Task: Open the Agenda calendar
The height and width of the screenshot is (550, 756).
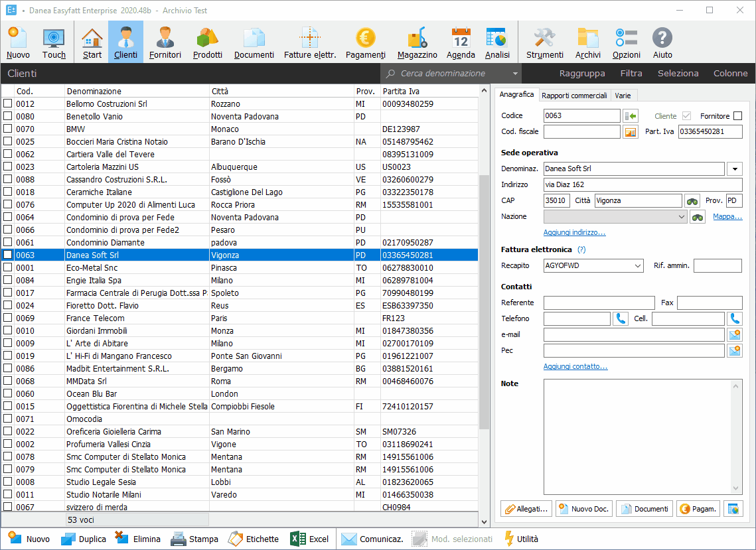Action: point(461,42)
